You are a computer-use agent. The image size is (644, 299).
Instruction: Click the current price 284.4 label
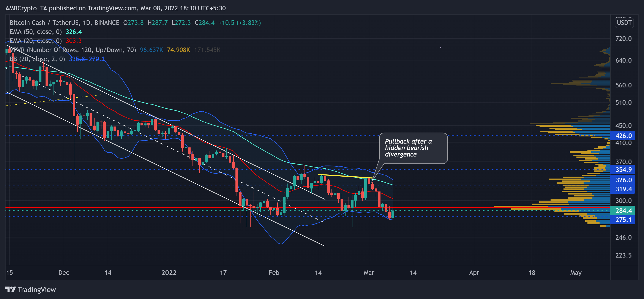pyautogui.click(x=622, y=211)
